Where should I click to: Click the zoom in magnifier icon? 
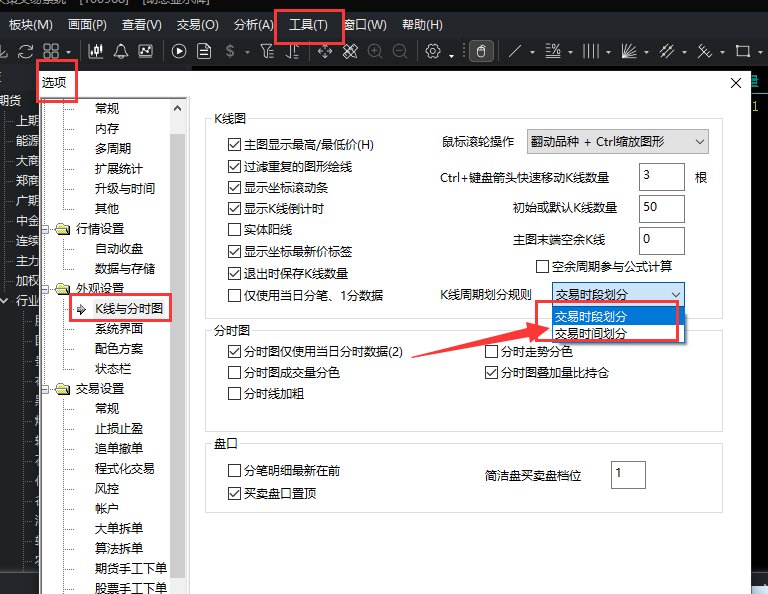pos(375,51)
